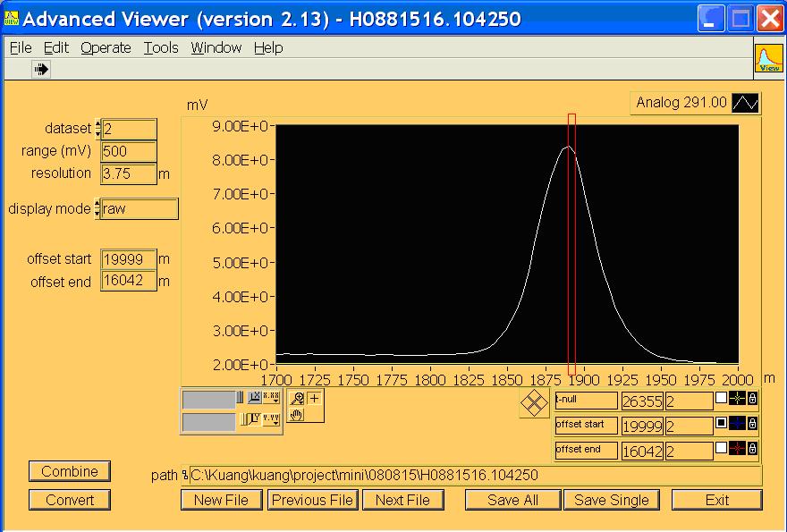Select the hand panning tool
Screen dimensions: 787x532
[x=297, y=415]
